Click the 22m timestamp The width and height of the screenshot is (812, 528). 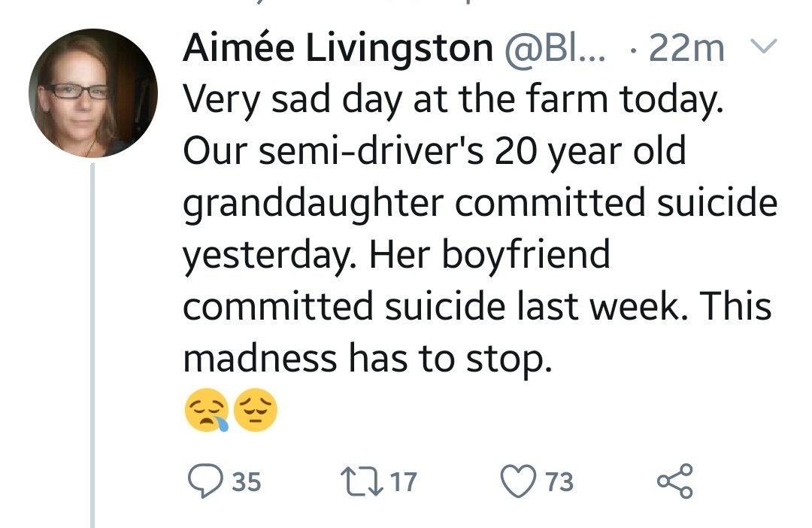coord(685,50)
